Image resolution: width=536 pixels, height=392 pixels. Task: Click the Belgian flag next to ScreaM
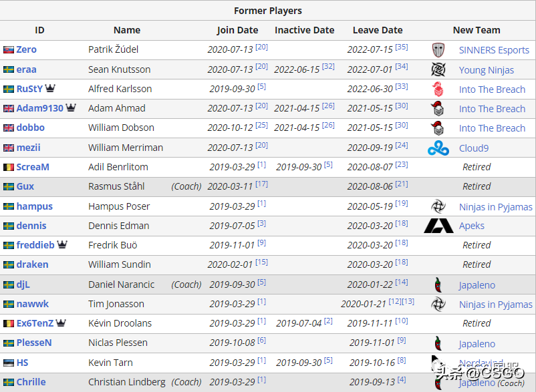click(9, 167)
